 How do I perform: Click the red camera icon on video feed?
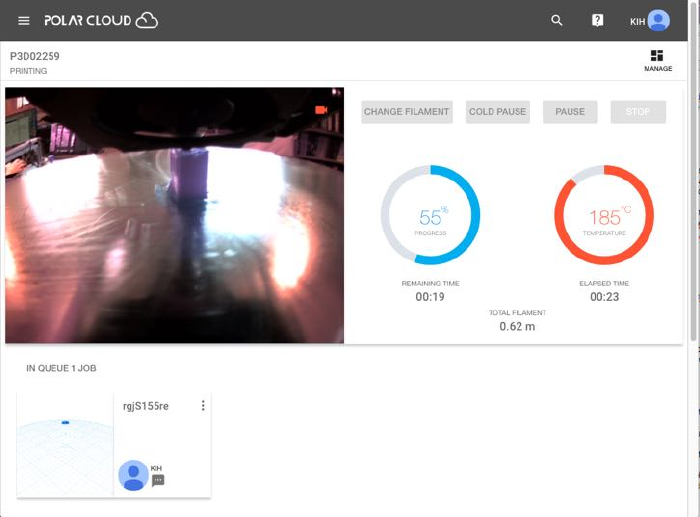point(321,110)
